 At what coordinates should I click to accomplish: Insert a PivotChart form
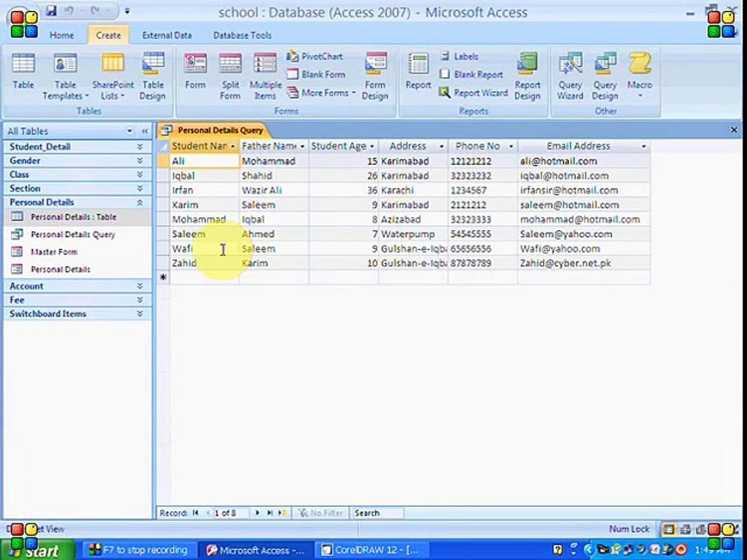point(315,56)
